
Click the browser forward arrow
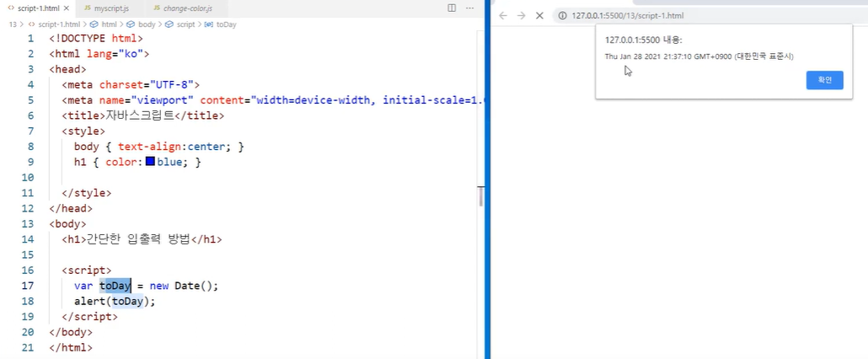521,15
